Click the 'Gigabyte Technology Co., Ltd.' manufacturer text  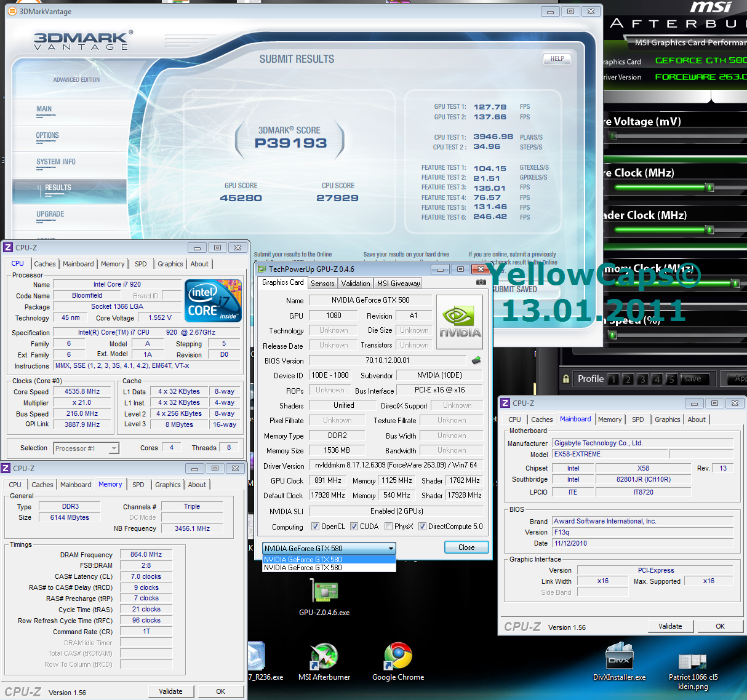[599, 443]
